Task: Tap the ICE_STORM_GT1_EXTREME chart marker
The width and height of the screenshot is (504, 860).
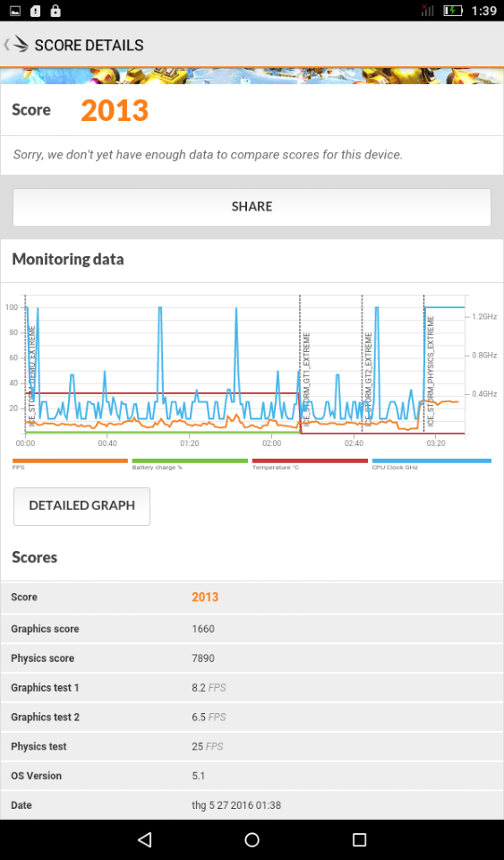Action: click(306, 380)
